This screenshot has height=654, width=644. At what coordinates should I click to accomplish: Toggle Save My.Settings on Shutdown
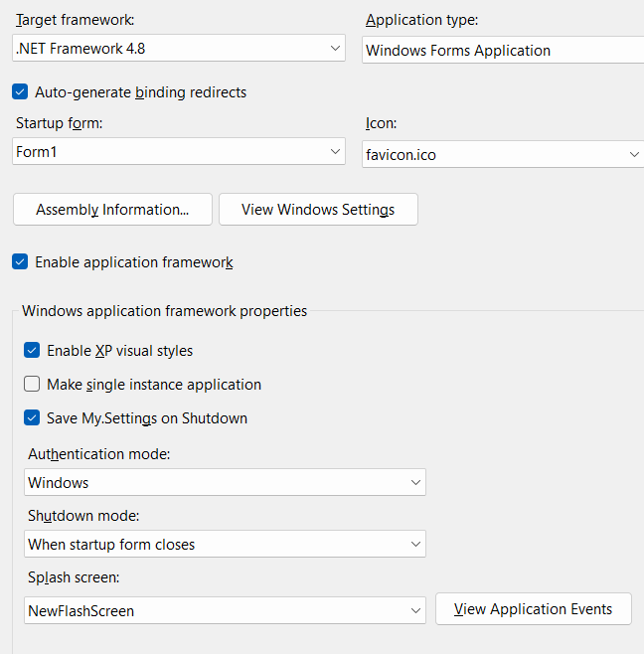(32, 418)
